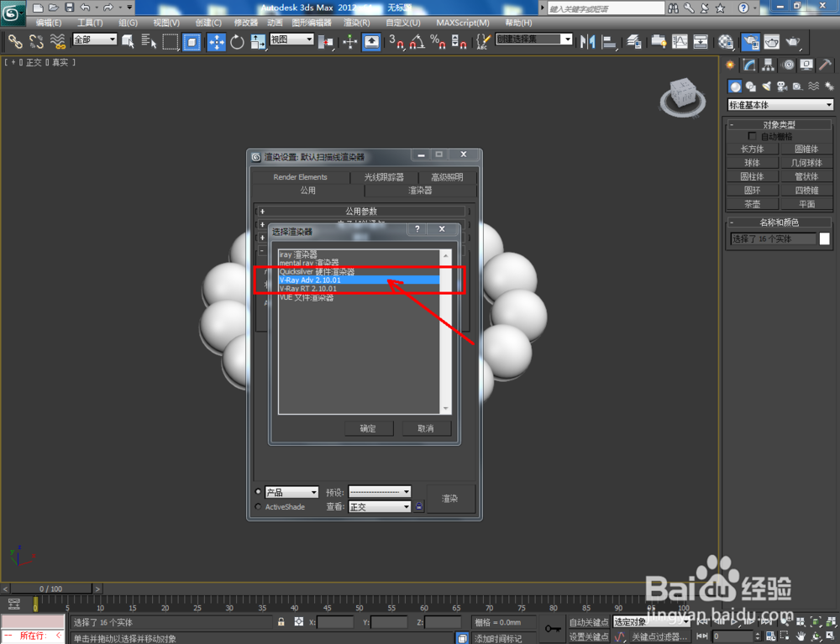Click the Select and Link toolbar icon
Viewport: 840px width, 644px height.
(14, 41)
